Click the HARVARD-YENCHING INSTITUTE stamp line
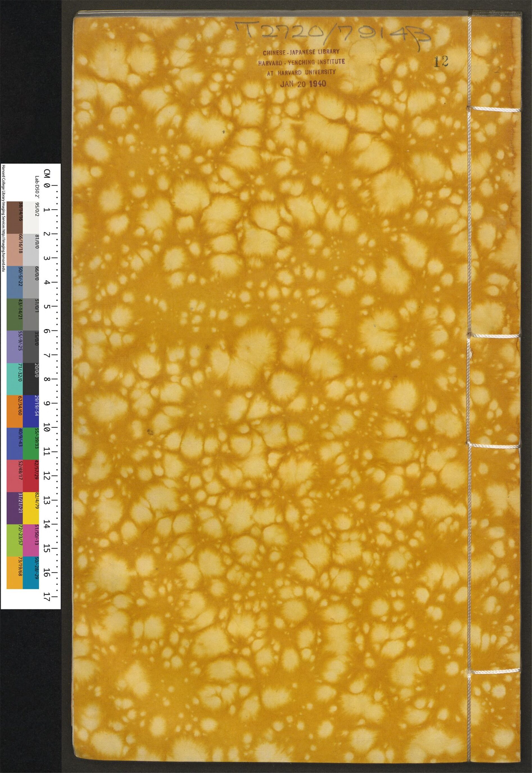The image size is (532, 773). [x=301, y=62]
